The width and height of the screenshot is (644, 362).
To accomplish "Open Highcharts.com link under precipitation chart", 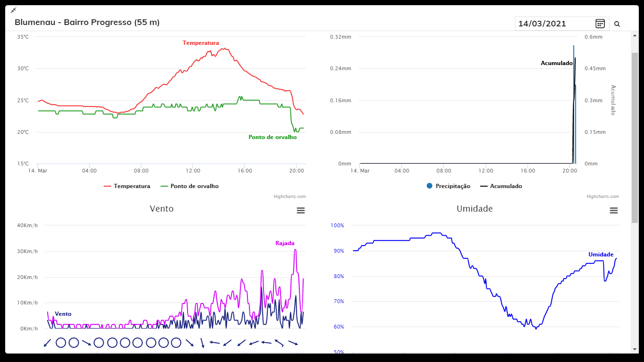I will (x=603, y=197).
